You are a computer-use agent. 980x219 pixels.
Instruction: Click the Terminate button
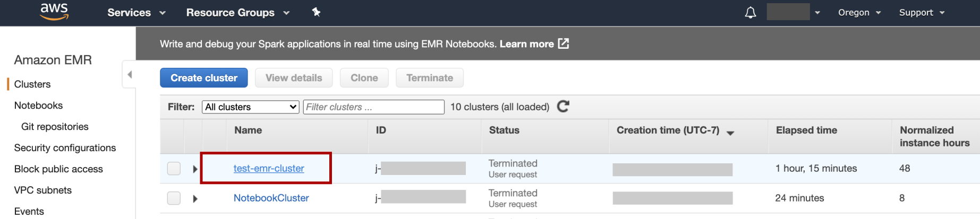pyautogui.click(x=430, y=78)
